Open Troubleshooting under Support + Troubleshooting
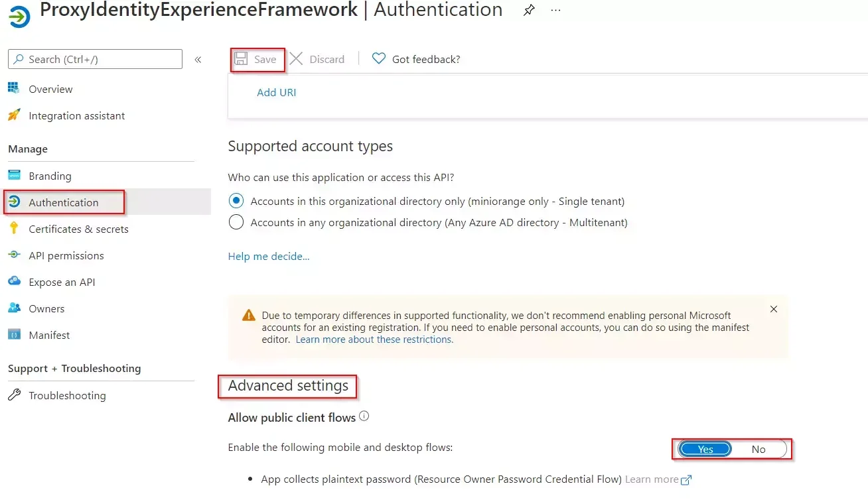 67,395
